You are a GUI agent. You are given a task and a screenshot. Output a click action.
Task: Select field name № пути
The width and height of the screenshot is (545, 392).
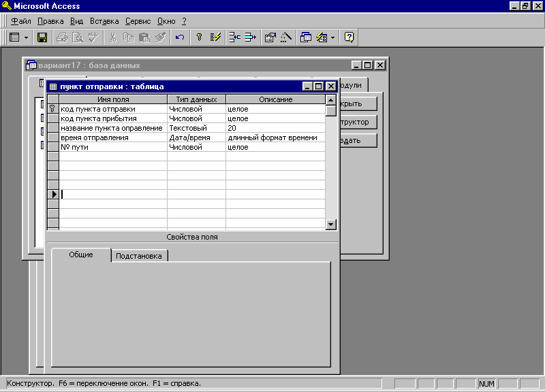pyautogui.click(x=113, y=147)
